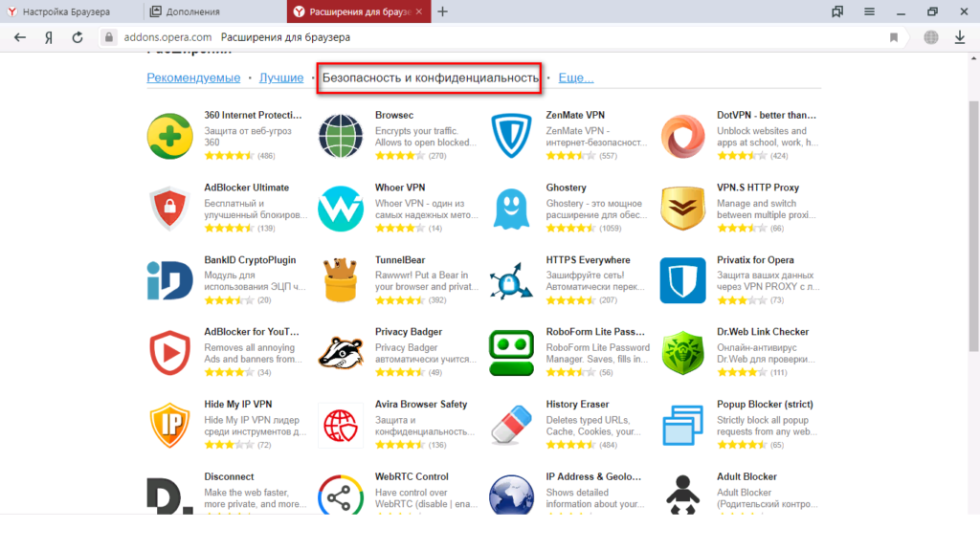
Task: Click the WebRTC Control icon
Action: (x=341, y=495)
